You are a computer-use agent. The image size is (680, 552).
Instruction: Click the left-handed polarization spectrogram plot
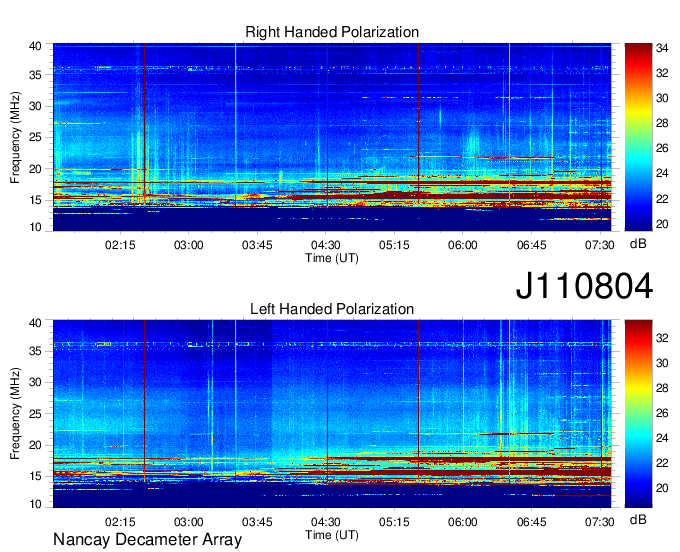pos(332,414)
